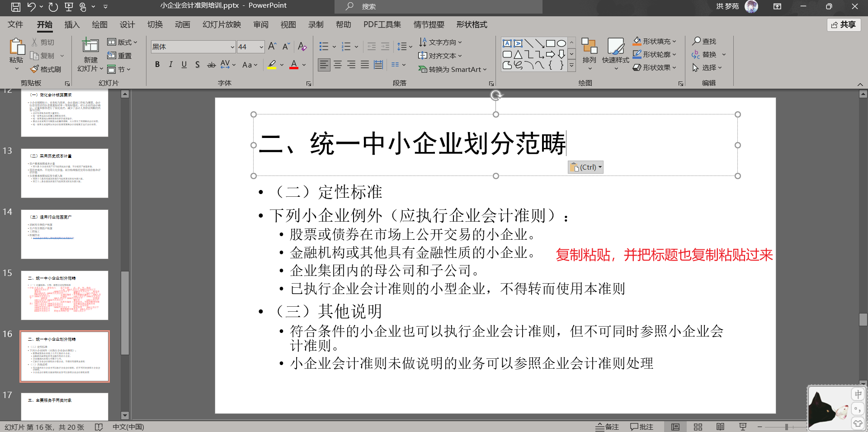Toggle Bold formatting
Screen dimensions: 868x432
coord(157,65)
